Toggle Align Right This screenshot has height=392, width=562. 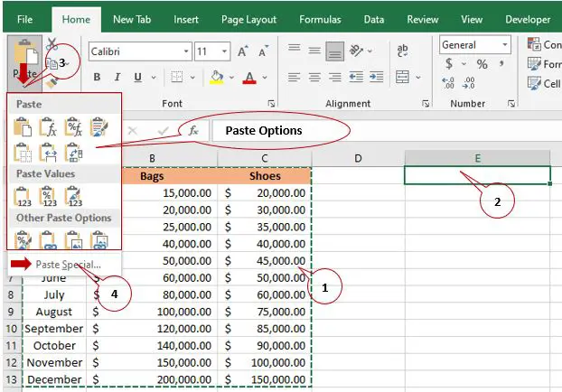tap(335, 77)
